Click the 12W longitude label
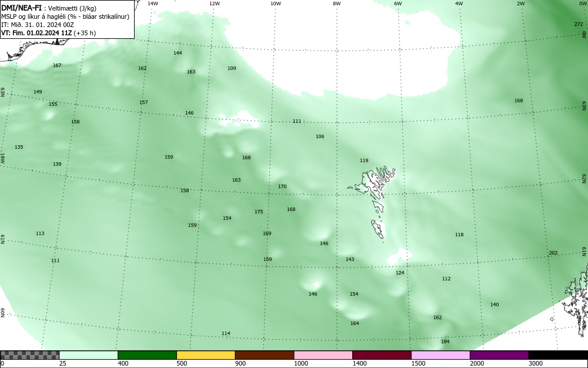 tap(215, 4)
